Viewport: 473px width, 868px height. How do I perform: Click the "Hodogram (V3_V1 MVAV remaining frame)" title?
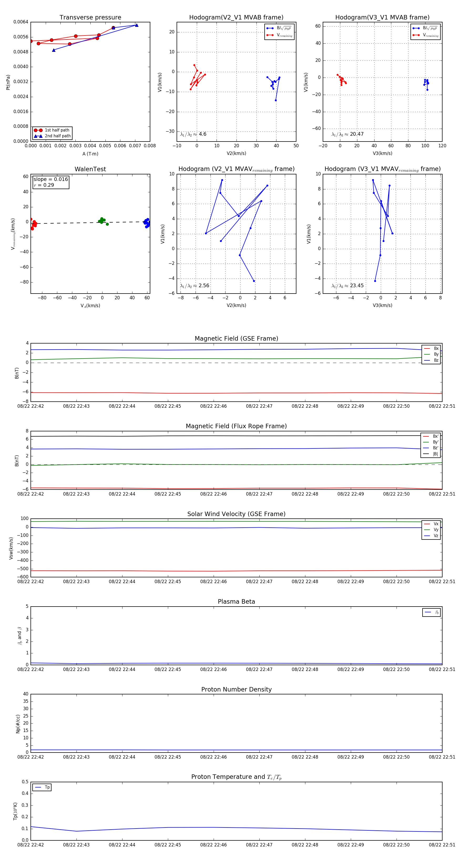(x=382, y=169)
